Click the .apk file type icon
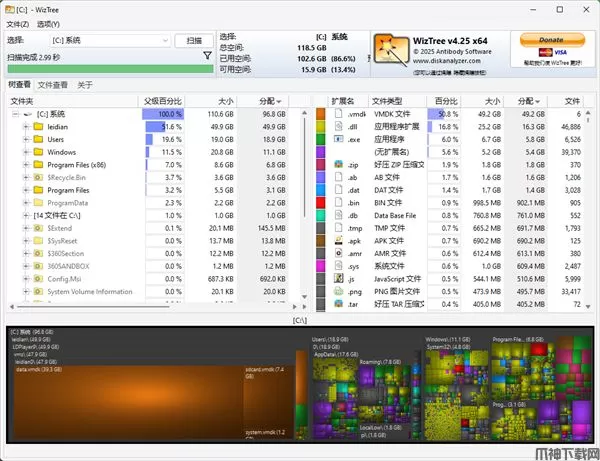Image resolution: width=600 pixels, height=461 pixels. tap(339, 240)
